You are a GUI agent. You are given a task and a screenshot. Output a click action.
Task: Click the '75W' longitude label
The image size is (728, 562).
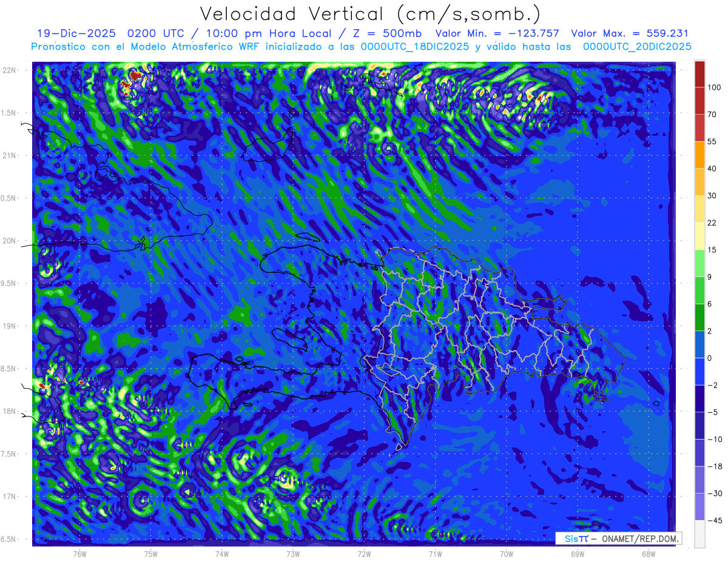point(151,554)
